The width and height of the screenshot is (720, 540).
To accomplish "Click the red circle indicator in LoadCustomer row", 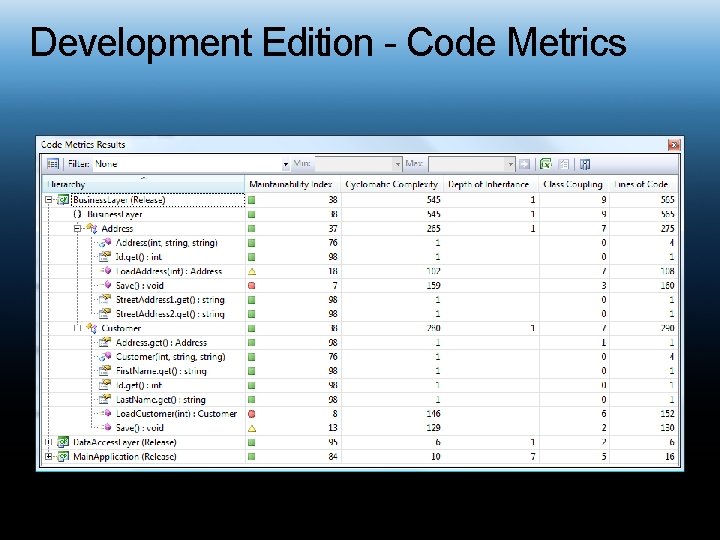I will pos(252,414).
